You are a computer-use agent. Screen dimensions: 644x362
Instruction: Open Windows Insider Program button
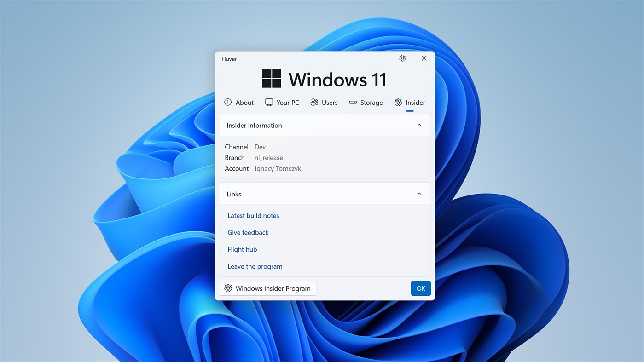(267, 288)
